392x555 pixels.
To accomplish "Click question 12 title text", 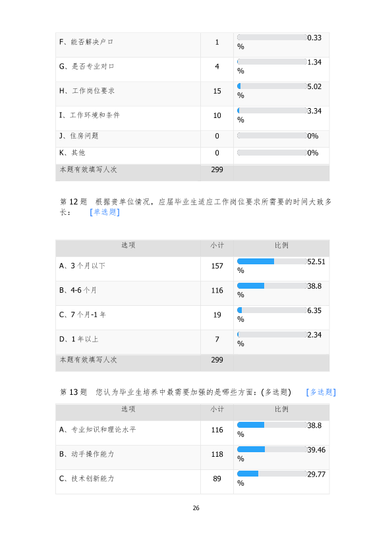I will 195,207.
